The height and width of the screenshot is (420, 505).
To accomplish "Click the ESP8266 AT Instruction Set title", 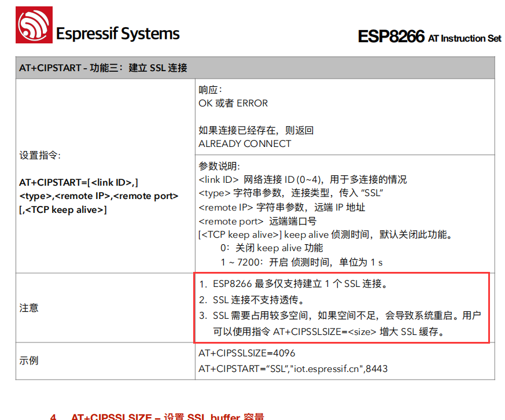I will 430,36.
